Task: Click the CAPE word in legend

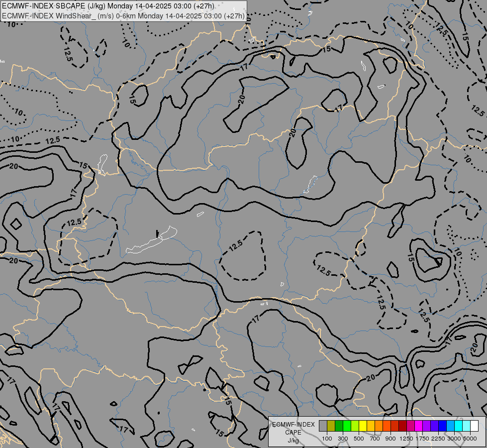Action: coord(293,433)
